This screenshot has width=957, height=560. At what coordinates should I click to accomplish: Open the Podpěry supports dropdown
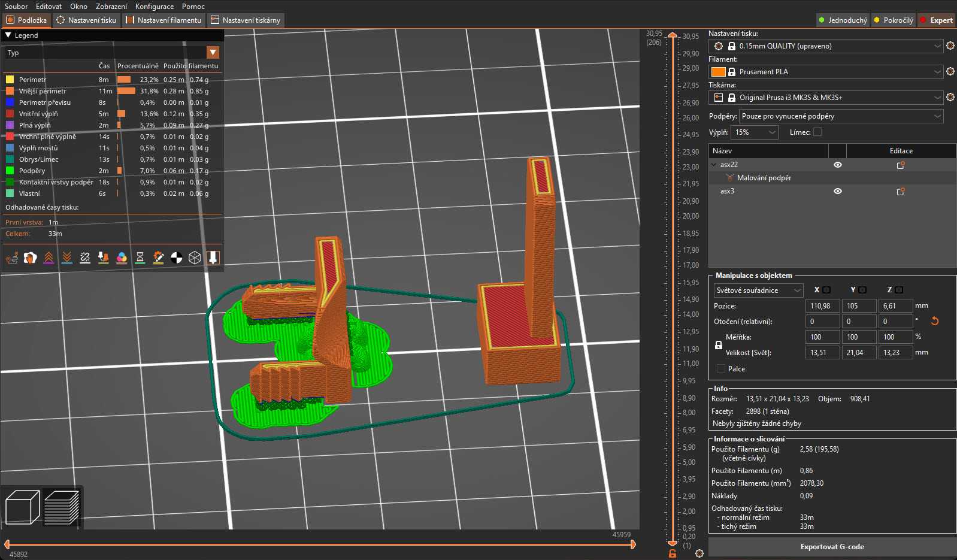[x=841, y=116]
